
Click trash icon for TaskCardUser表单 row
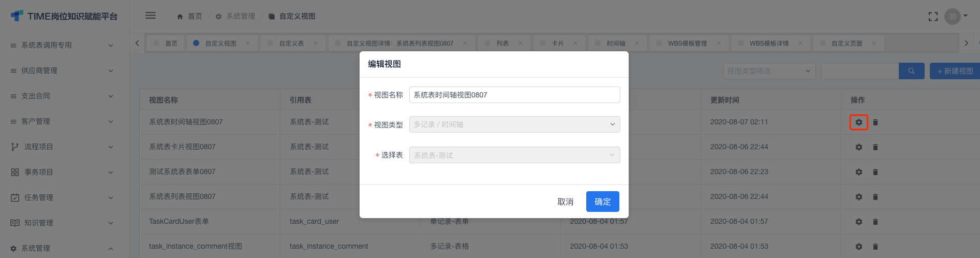tap(875, 222)
